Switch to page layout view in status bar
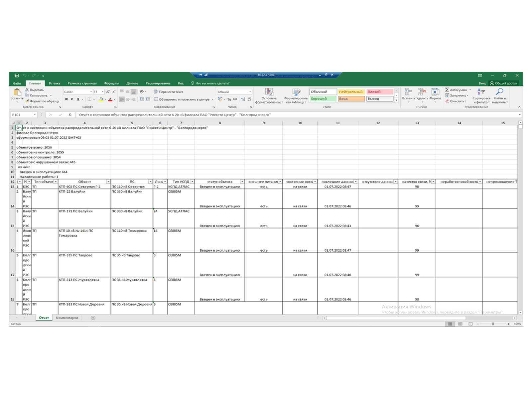This screenshot has height=399, width=532. tap(460, 324)
